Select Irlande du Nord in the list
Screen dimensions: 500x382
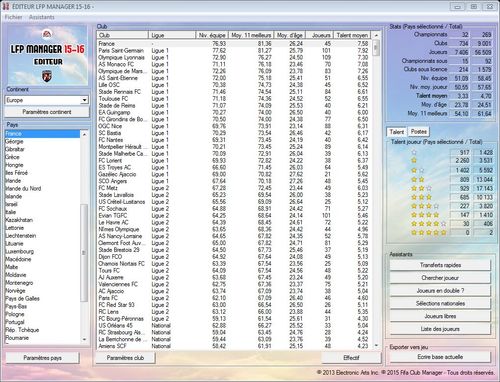(x=42, y=188)
